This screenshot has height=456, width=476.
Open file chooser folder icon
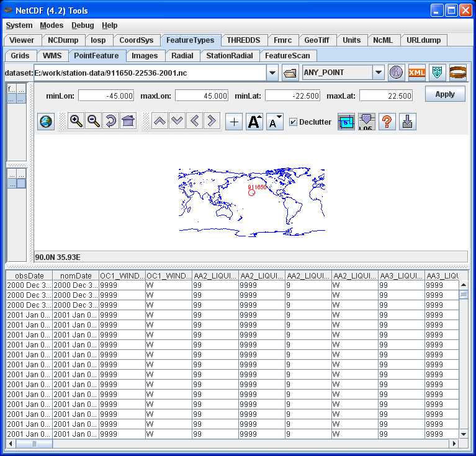point(290,73)
